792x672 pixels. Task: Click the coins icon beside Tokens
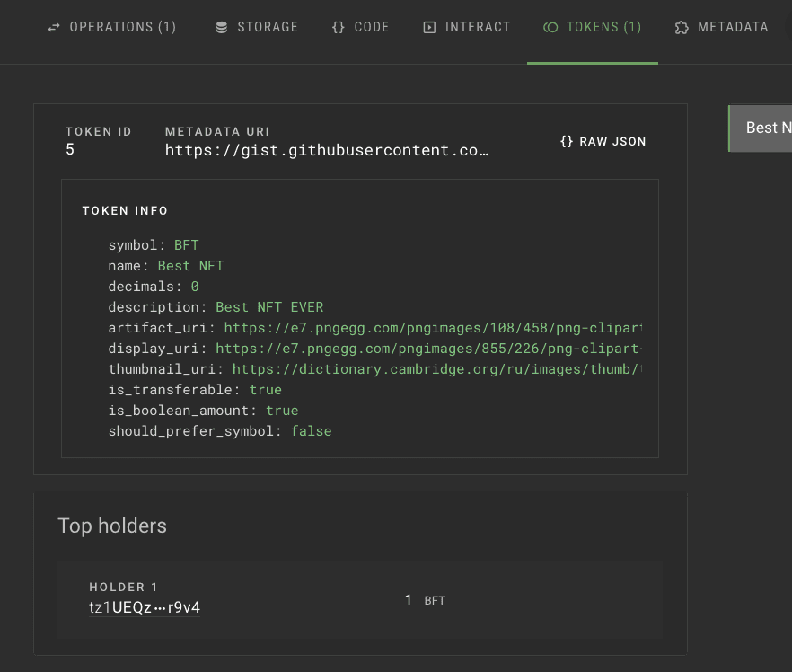click(551, 27)
